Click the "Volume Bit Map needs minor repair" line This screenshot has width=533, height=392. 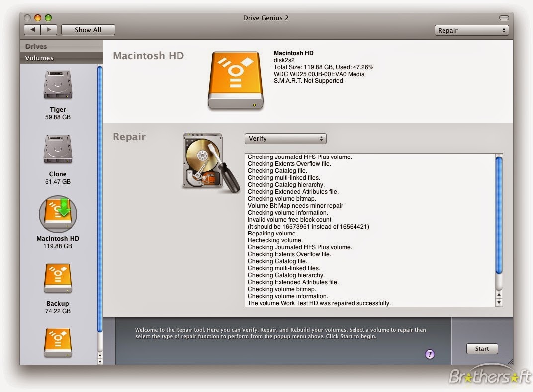(295, 206)
